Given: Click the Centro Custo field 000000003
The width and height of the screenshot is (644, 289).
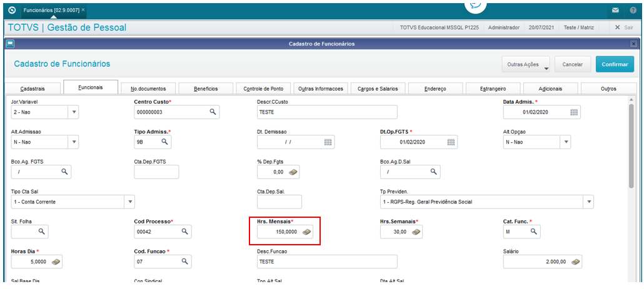Looking at the screenshot, I should coord(177,112).
